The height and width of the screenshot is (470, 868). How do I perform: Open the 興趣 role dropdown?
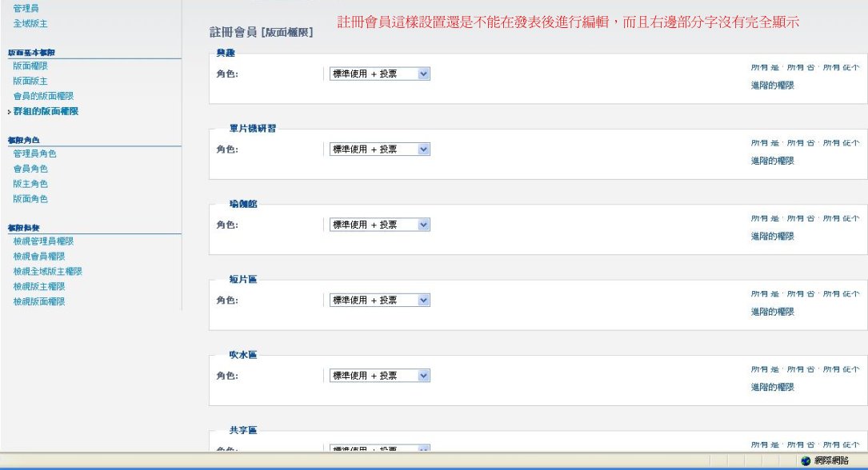(x=423, y=74)
